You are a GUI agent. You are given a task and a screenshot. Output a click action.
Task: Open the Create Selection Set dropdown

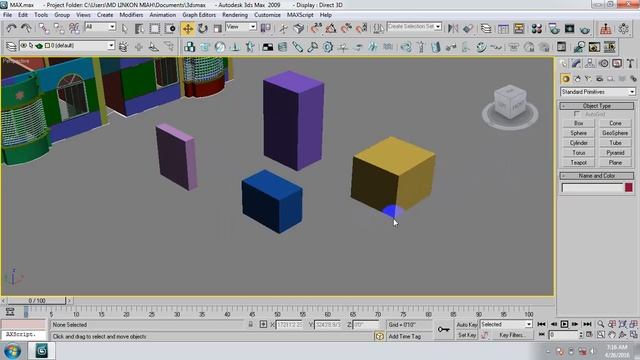(414, 26)
